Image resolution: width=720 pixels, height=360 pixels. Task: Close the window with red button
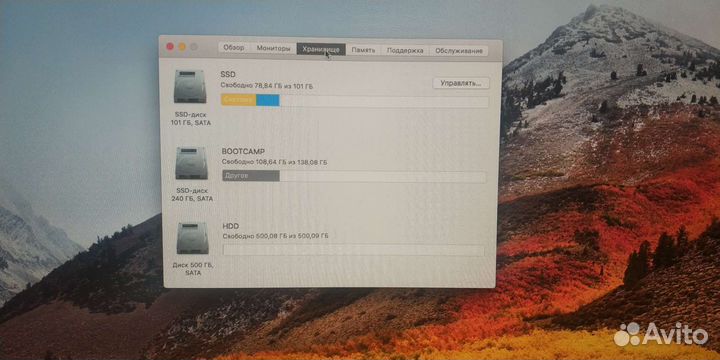(170, 46)
